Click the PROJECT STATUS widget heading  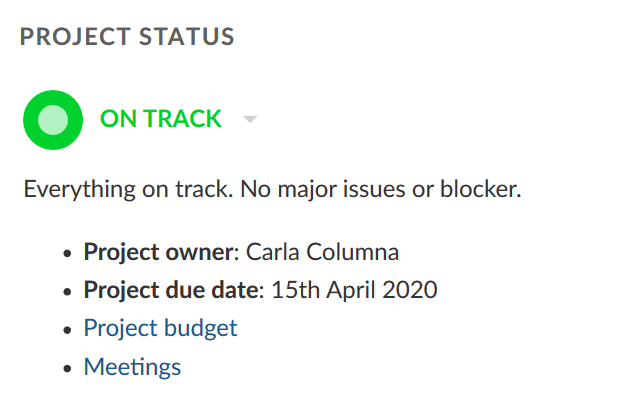pyautogui.click(x=127, y=37)
